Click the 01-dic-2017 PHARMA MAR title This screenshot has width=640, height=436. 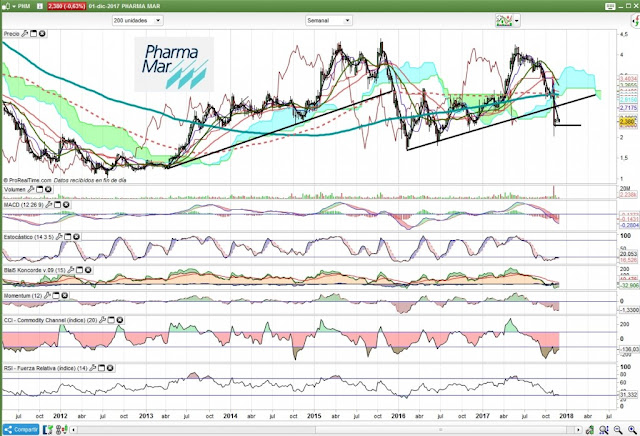(124, 6)
